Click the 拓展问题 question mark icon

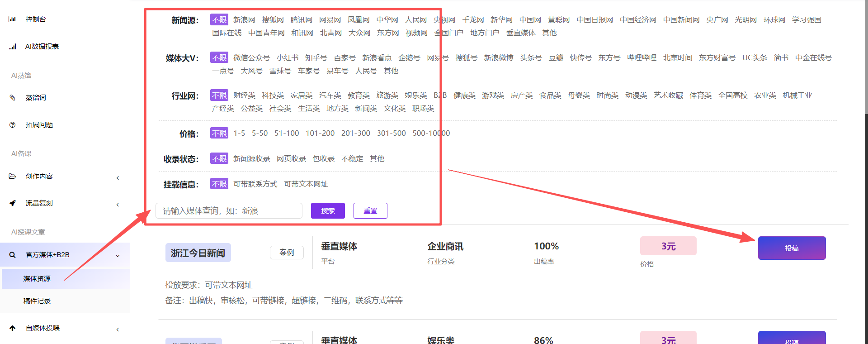click(13, 125)
